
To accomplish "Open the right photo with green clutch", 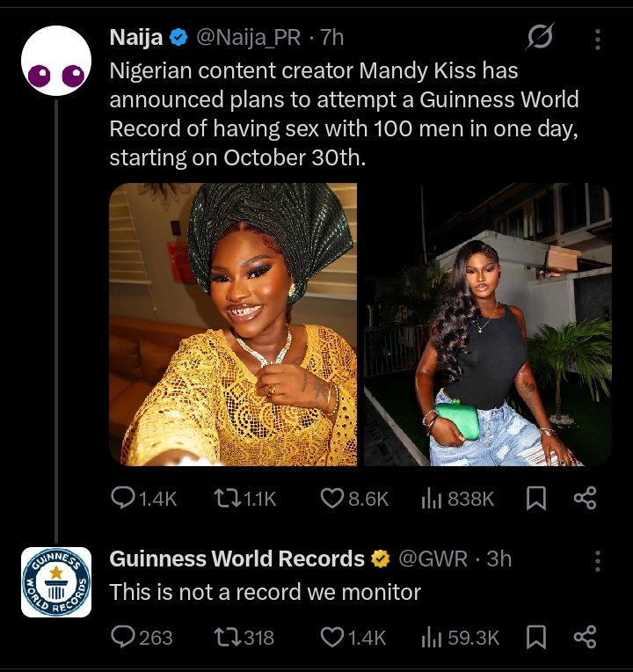I will click(488, 324).
